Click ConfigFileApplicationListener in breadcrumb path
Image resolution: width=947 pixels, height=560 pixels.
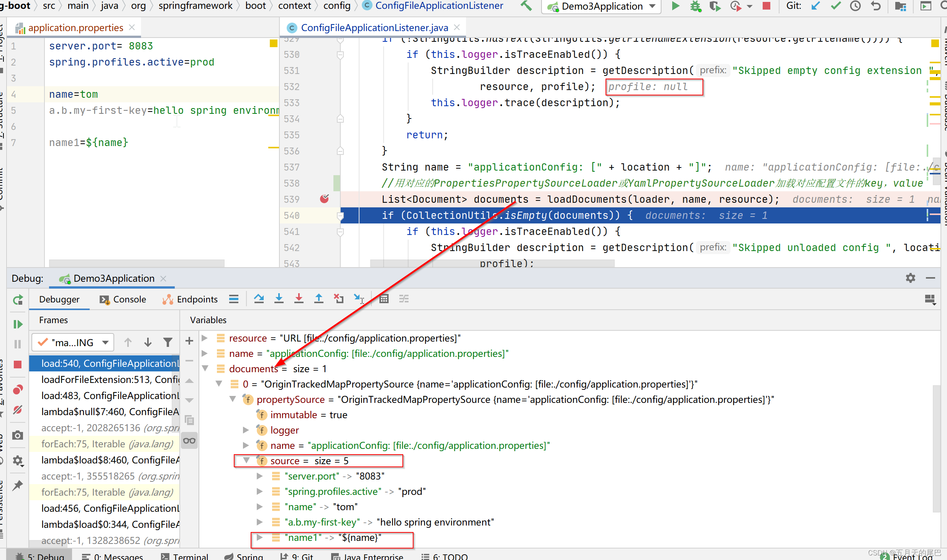pos(438,6)
